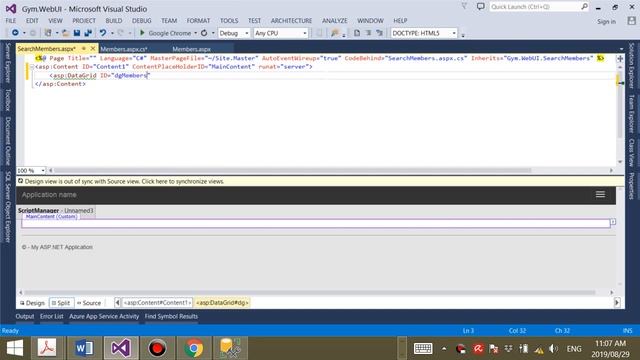
Task: Open the TOOLS menu
Action: point(229,20)
